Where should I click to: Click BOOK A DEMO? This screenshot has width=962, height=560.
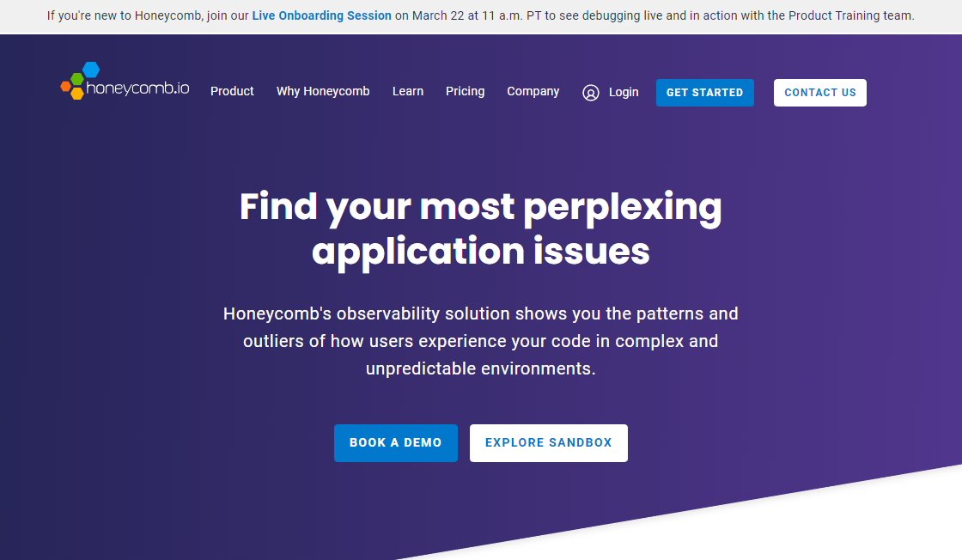pos(395,442)
